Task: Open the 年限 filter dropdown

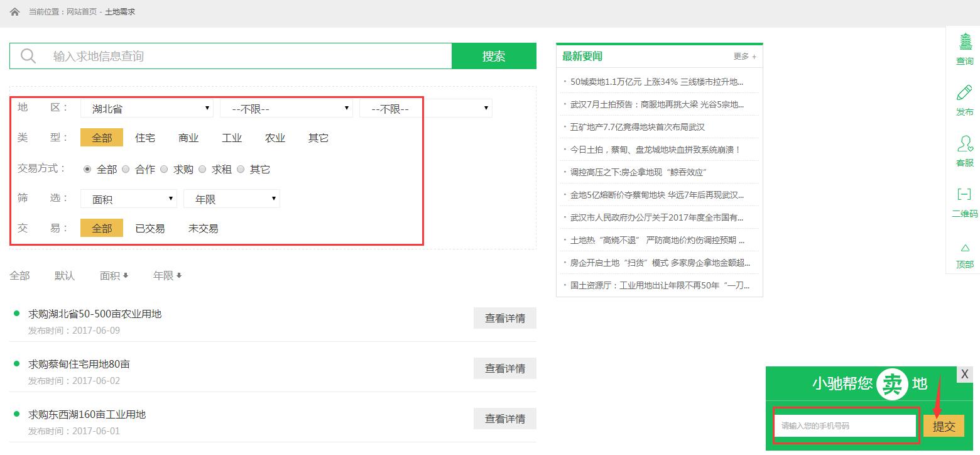Action: pos(232,199)
